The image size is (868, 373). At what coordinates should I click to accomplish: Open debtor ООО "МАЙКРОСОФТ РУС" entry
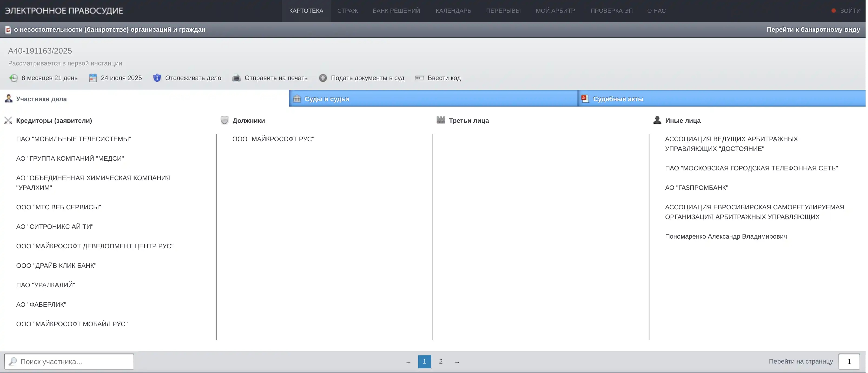pos(273,139)
